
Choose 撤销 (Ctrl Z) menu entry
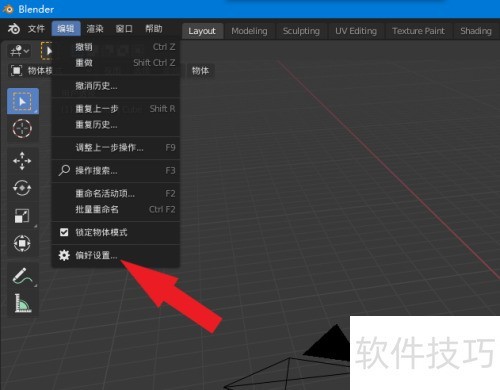[116, 47]
